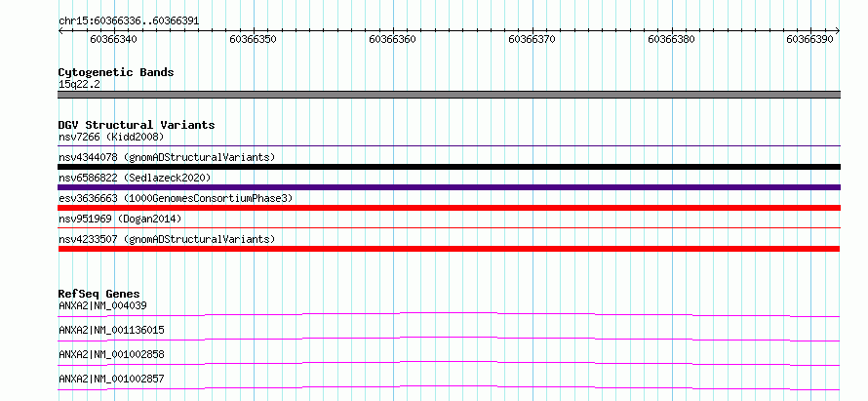Image resolution: width=868 pixels, height=401 pixels.
Task: Click the magenta ANXA2|NM_004039 intron line
Action: (x=449, y=313)
